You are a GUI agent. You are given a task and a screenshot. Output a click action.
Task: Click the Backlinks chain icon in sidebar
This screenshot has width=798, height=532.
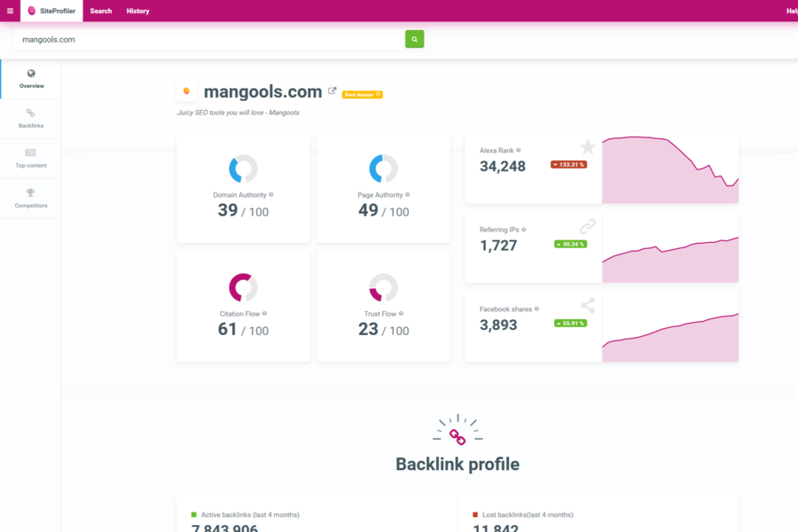click(30, 113)
